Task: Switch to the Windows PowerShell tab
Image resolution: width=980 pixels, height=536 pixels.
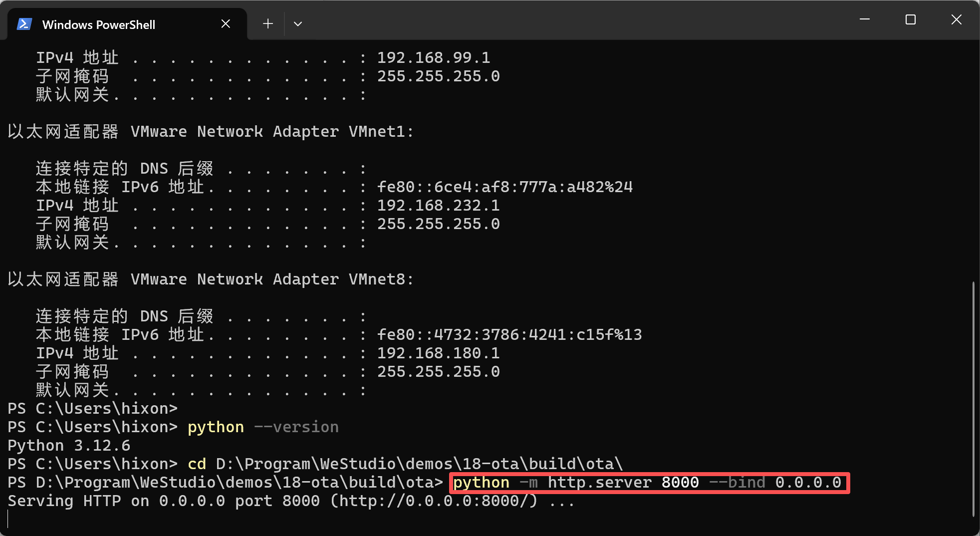Action: [x=99, y=24]
